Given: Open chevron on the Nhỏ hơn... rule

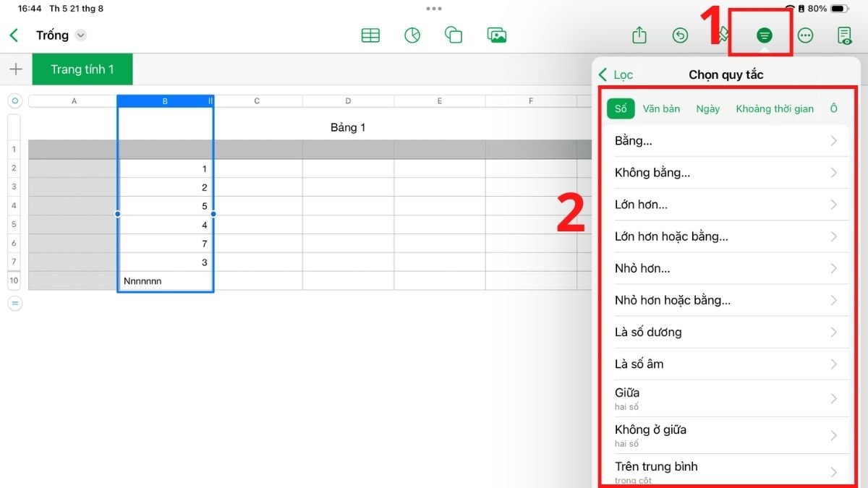Looking at the screenshot, I should [x=833, y=268].
